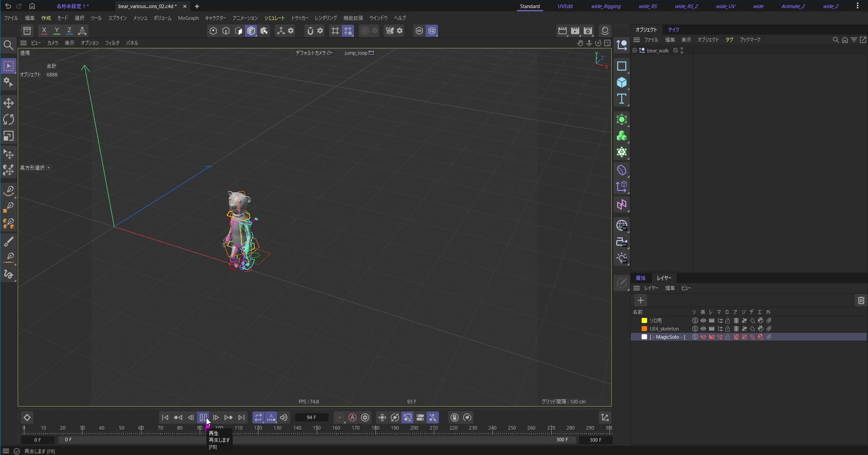
Task: Toggle autokeying record button
Action: (352, 417)
